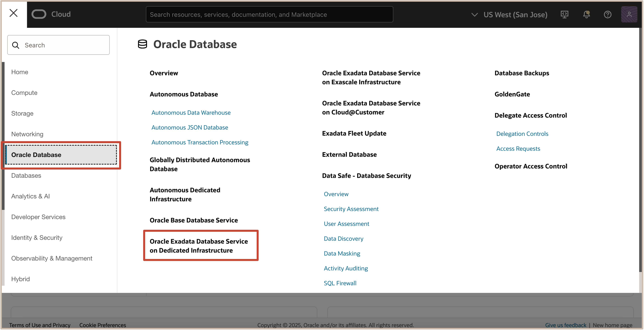This screenshot has height=330, width=644.
Task: Open the Database Backups link
Action: click(521, 73)
